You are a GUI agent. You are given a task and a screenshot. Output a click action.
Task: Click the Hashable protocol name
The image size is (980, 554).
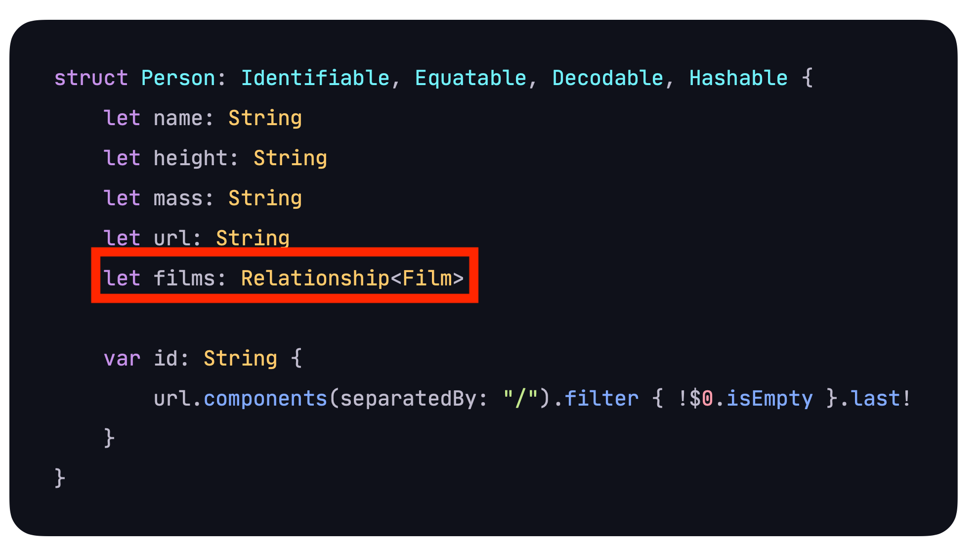point(739,78)
